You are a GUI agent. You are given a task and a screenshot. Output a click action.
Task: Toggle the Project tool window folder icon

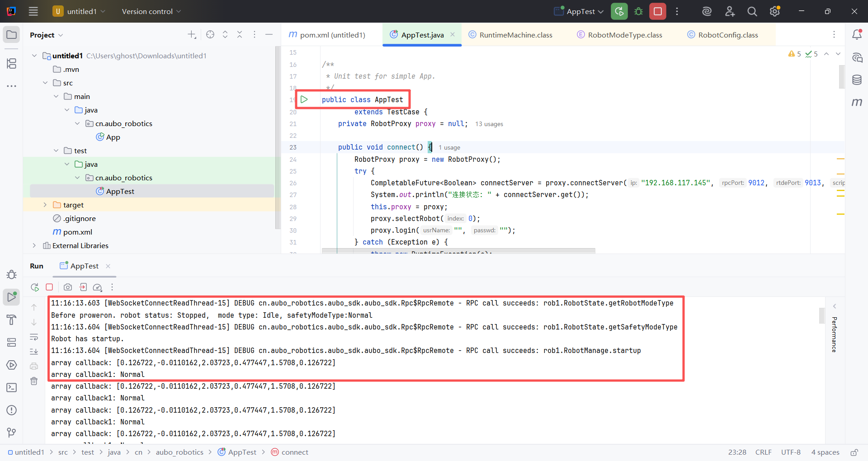tap(12, 35)
